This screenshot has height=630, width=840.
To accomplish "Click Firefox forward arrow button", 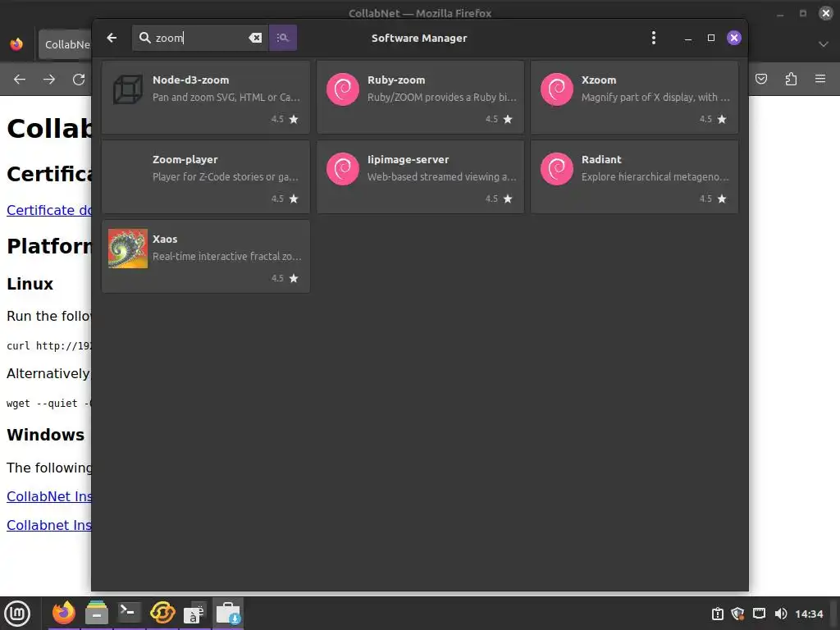I will pos(48,80).
